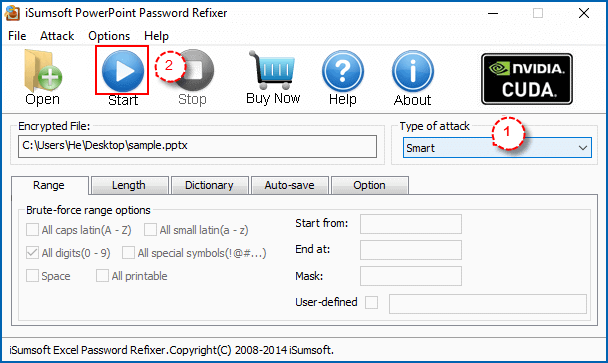Click the Mask input field

coord(411,276)
